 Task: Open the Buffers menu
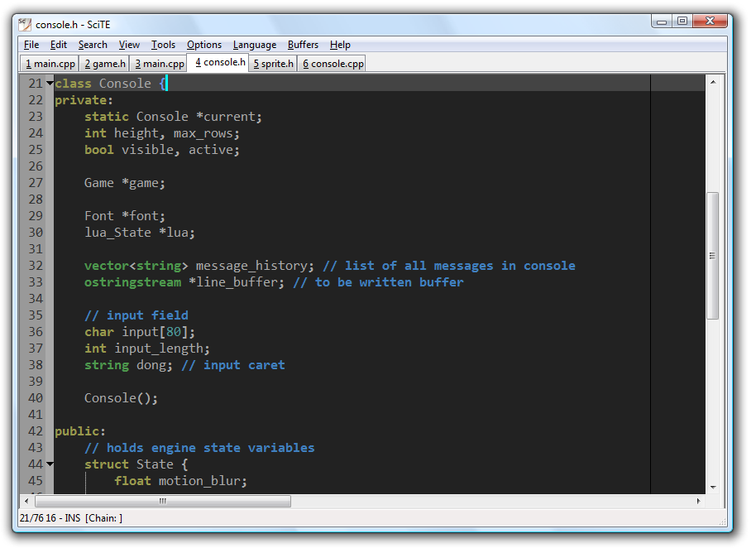point(303,45)
